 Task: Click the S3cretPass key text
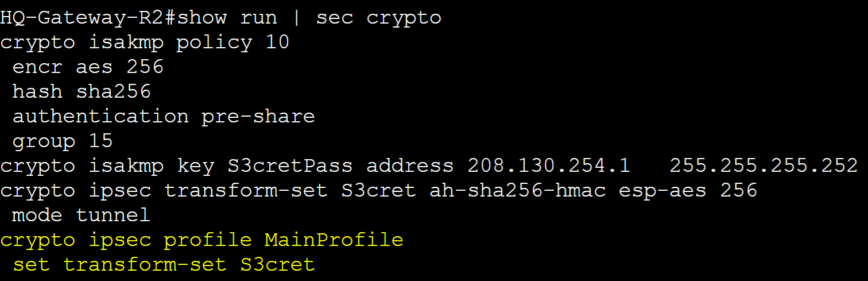tap(290, 165)
